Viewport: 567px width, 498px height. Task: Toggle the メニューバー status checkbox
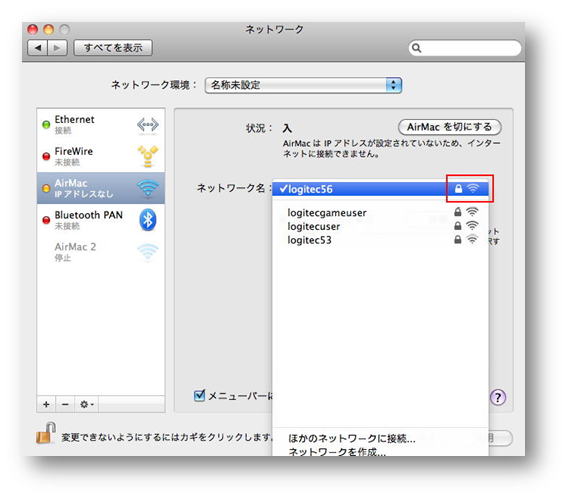[199, 396]
